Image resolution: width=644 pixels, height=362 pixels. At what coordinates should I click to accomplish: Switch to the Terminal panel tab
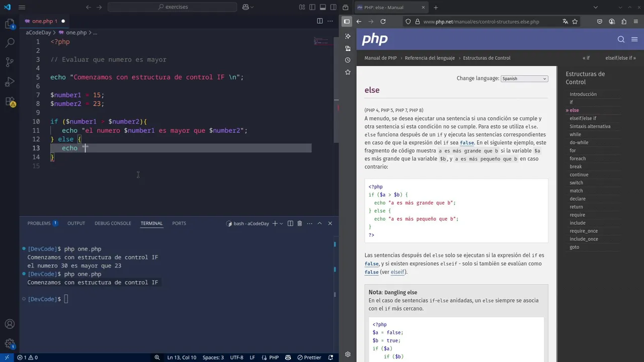(x=151, y=223)
